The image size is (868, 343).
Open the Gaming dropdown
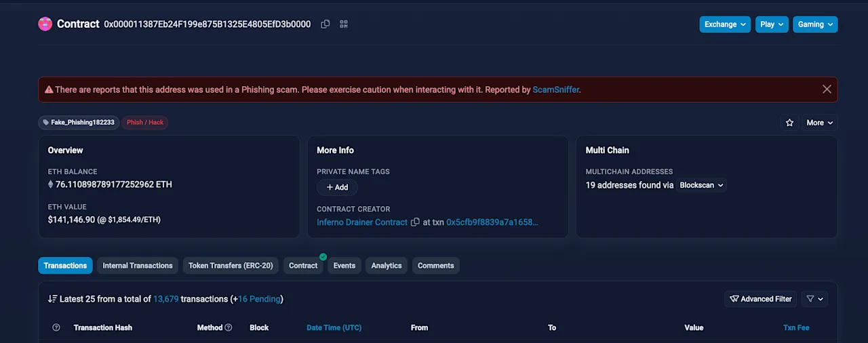click(815, 24)
